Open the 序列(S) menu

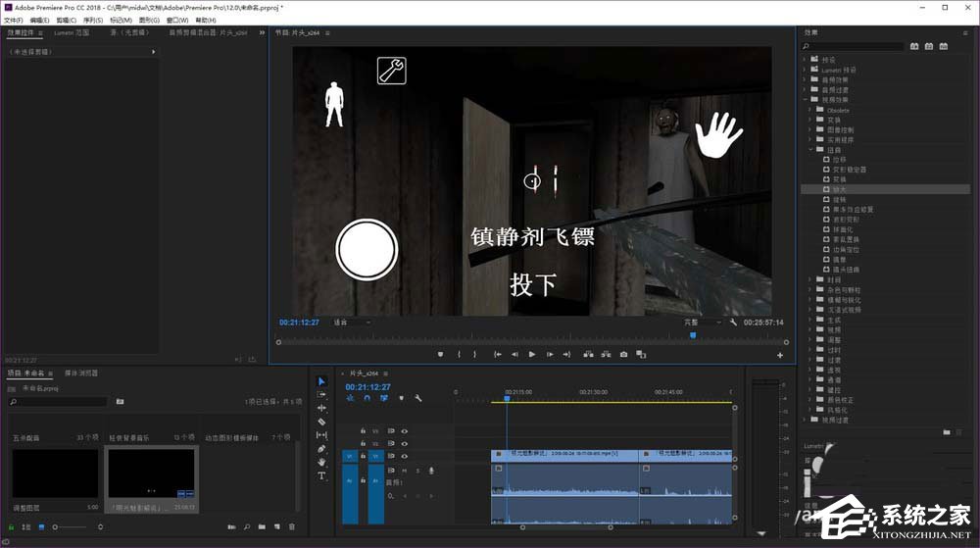pos(93,20)
